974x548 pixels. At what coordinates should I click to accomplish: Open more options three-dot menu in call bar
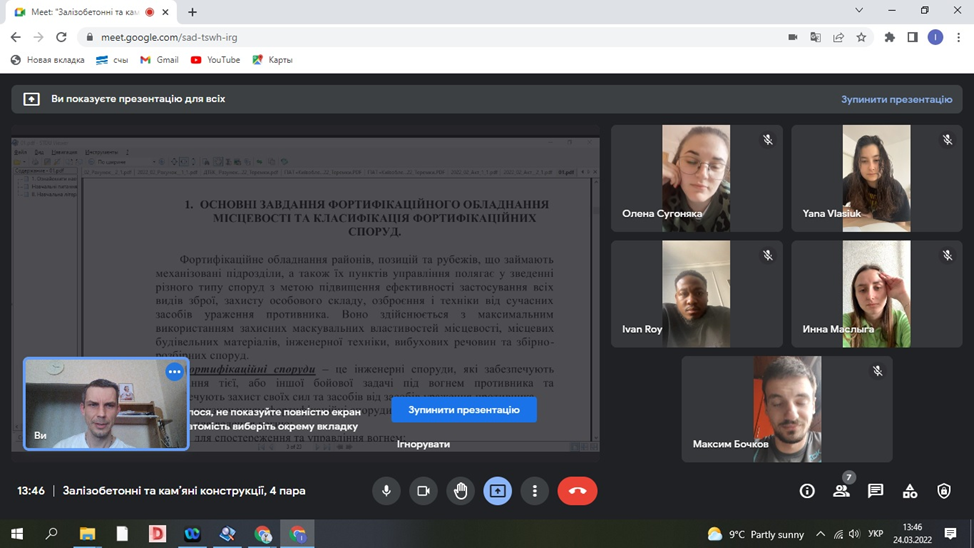point(535,491)
